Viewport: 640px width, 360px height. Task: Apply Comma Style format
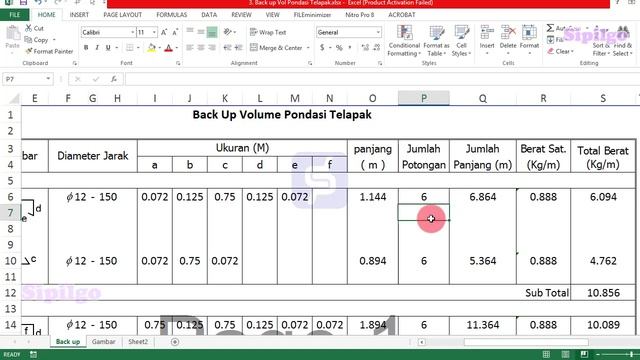tap(350, 47)
